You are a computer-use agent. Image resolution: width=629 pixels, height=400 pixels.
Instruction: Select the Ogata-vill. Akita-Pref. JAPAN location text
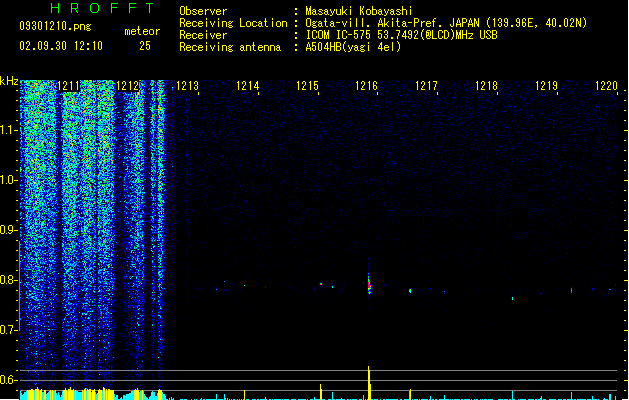point(446,23)
